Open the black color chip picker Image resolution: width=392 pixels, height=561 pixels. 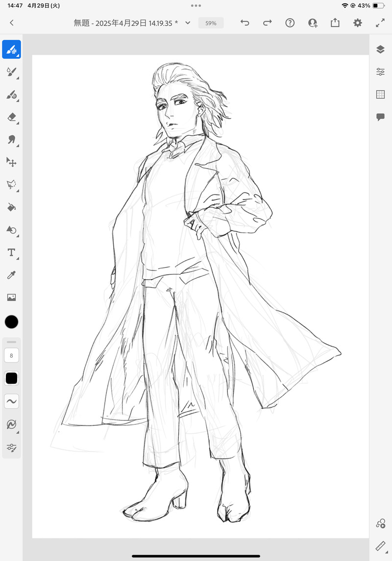11,322
